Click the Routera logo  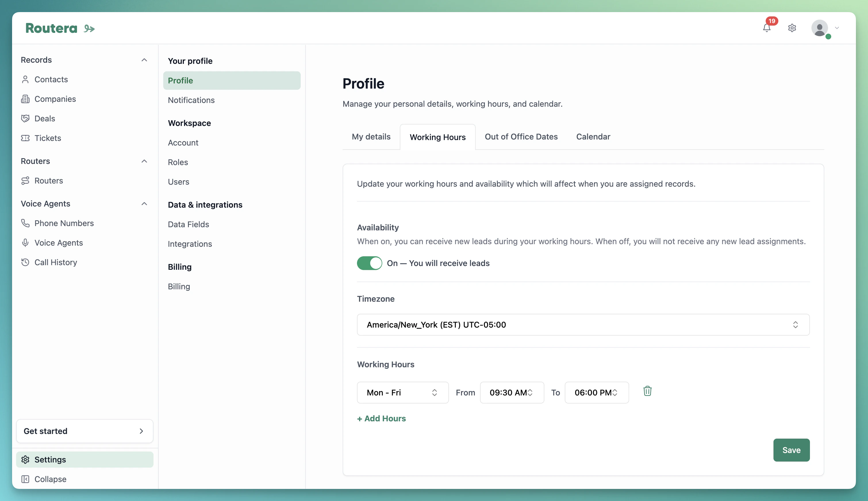pos(60,28)
